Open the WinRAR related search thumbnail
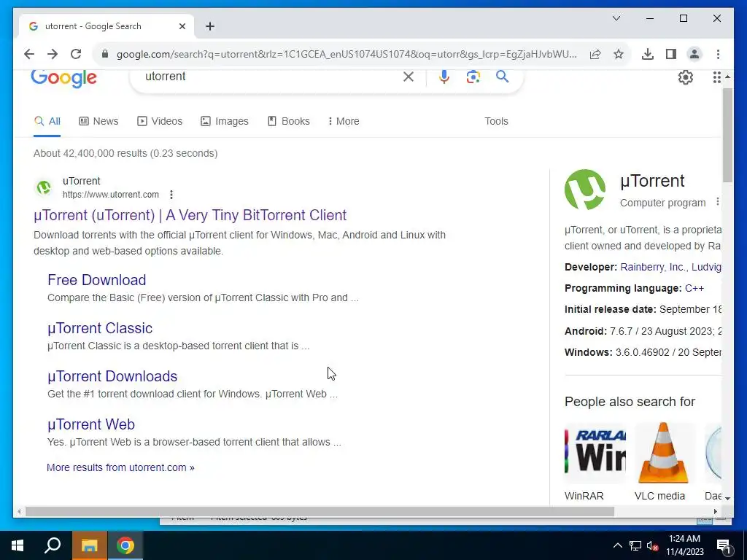 595,454
